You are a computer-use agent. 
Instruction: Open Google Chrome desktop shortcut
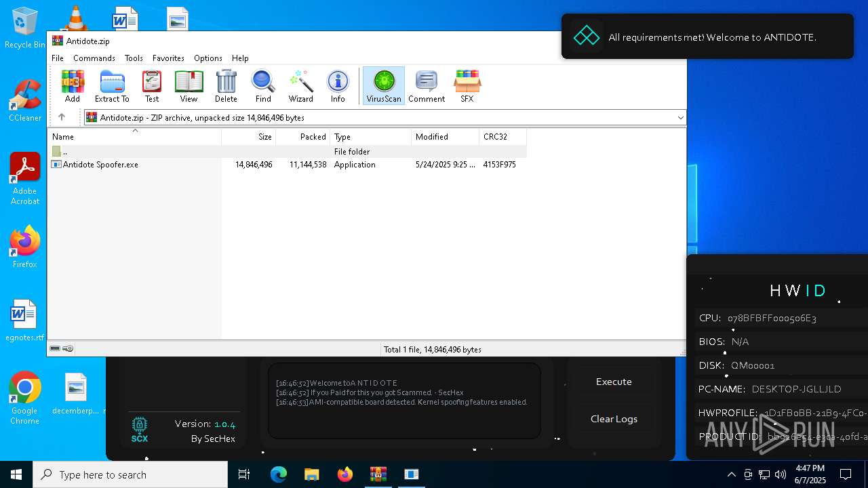[25, 399]
